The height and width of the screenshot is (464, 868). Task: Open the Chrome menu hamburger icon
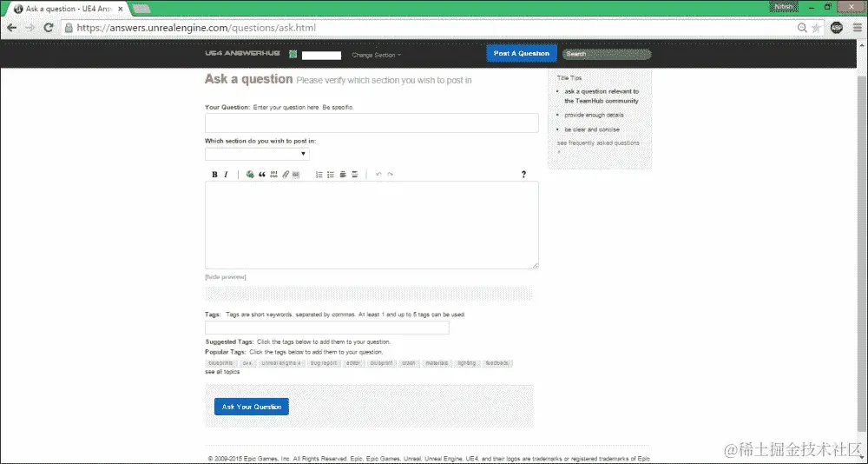pos(857,28)
